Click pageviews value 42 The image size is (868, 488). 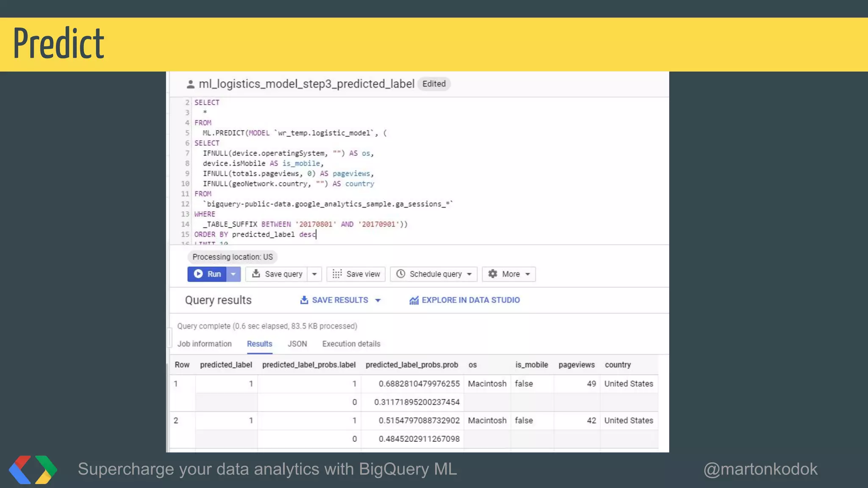(x=591, y=421)
